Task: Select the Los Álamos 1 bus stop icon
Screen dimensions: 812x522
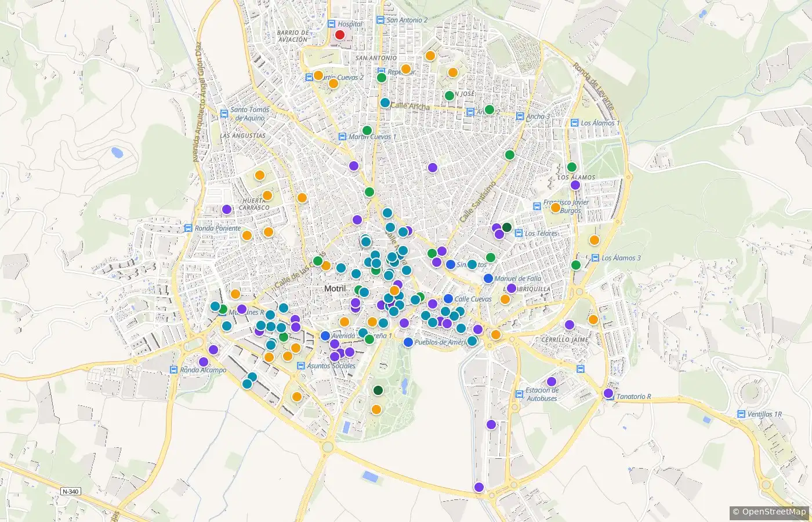Action: pos(575,123)
